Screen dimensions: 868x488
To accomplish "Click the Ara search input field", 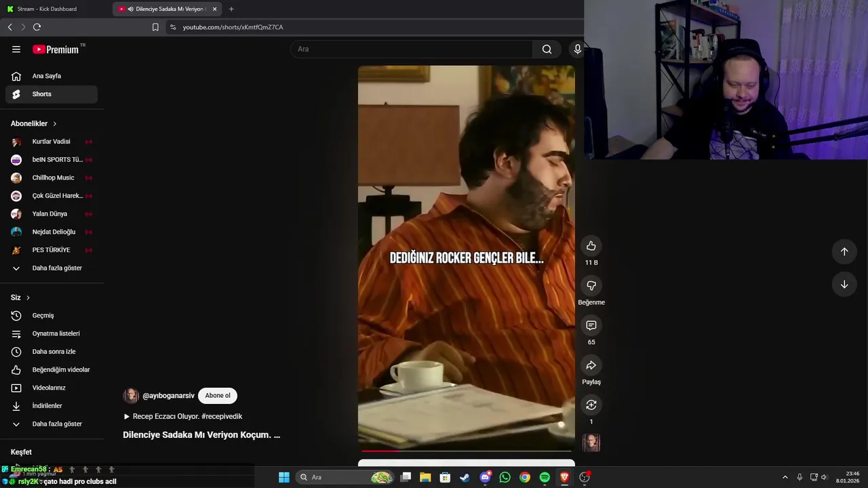I will click(x=412, y=49).
